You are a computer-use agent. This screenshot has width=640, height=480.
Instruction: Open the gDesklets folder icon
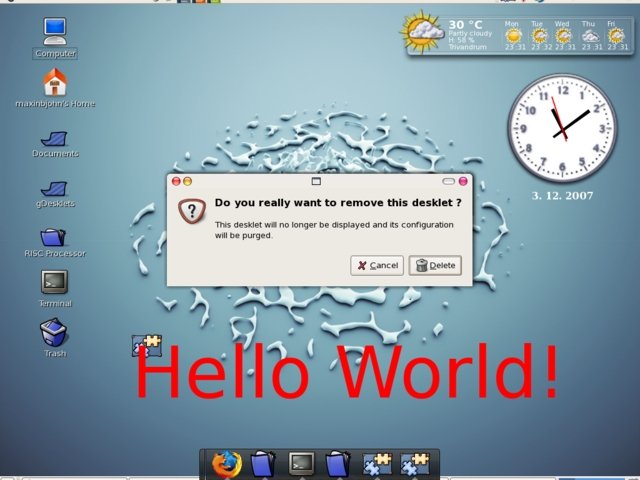pos(55,186)
